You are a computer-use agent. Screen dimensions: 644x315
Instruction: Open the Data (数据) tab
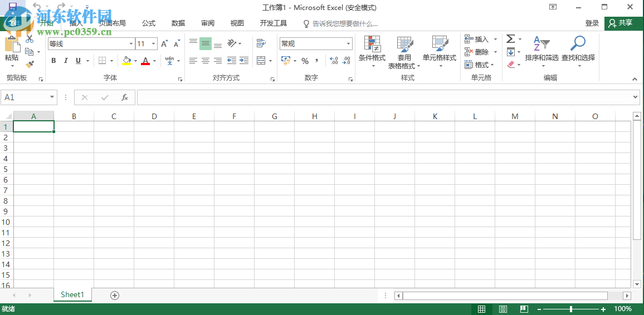point(178,23)
